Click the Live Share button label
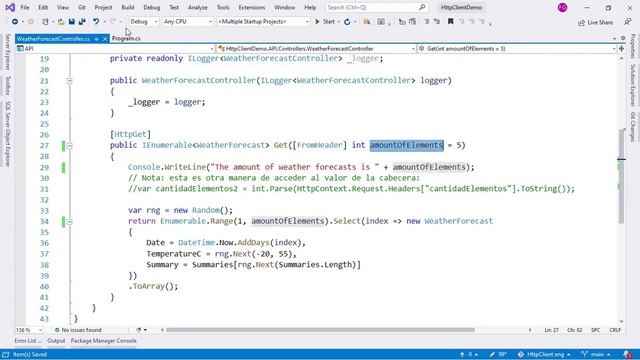Viewport: 640px width, 360px height. tap(600, 22)
